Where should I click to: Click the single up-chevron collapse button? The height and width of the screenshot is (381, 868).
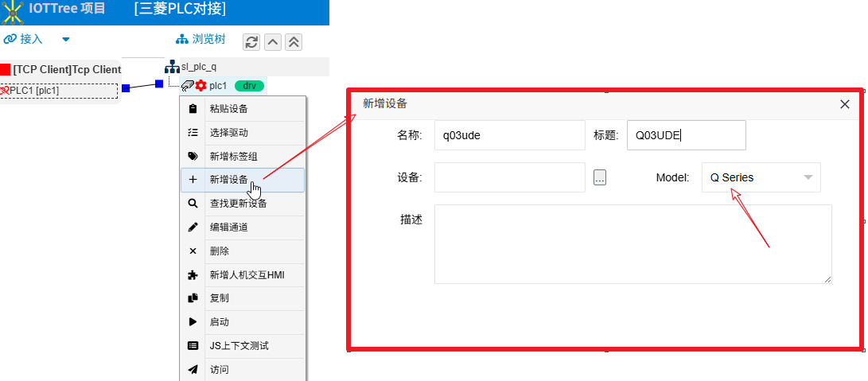tap(273, 42)
